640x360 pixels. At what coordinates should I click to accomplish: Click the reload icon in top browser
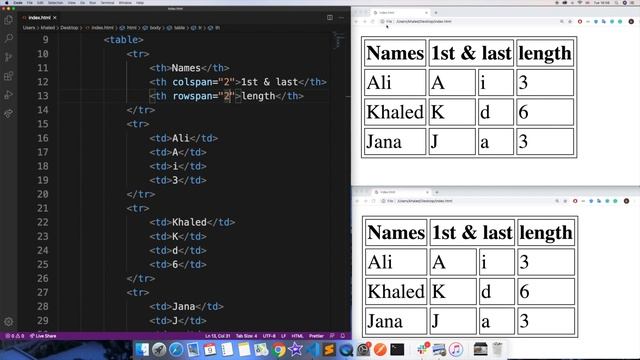373,21
